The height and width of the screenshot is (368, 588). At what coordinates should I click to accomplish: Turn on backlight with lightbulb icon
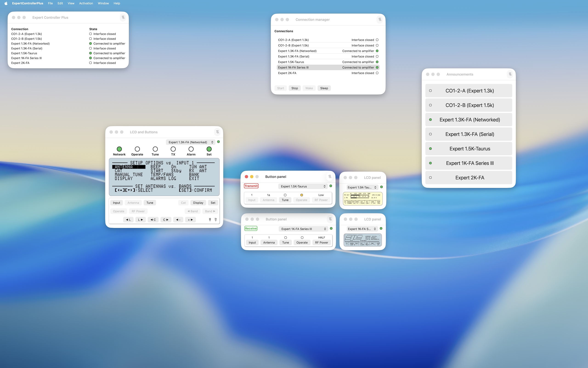point(210,219)
